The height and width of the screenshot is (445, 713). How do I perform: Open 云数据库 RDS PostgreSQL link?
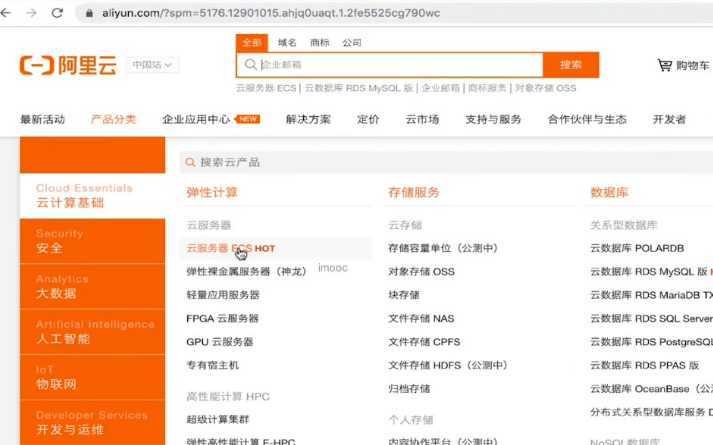651,342
